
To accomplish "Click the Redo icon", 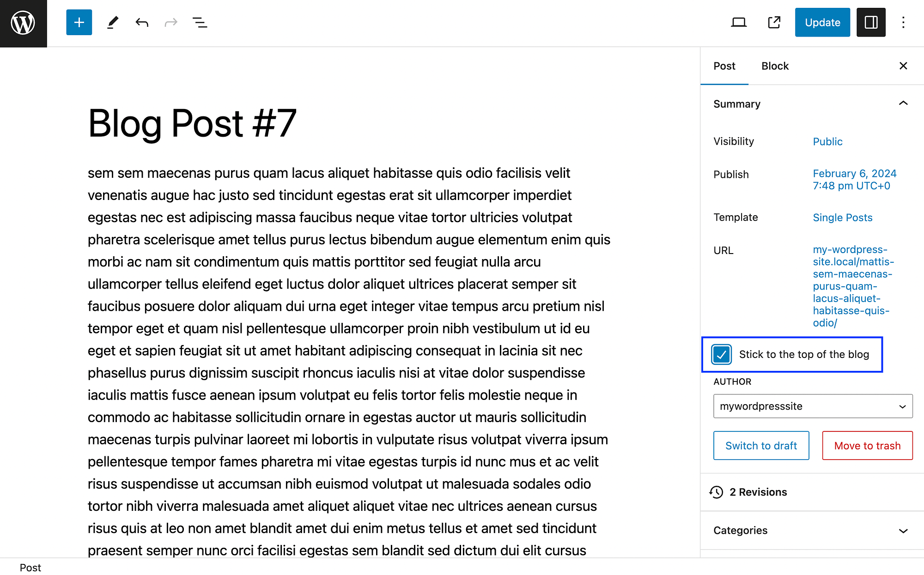I will (x=171, y=23).
